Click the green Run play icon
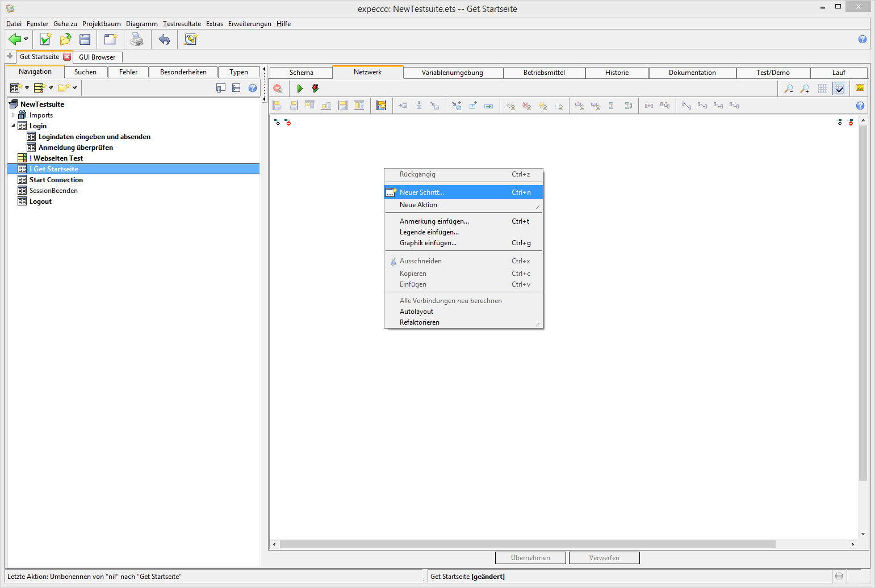 tap(300, 89)
